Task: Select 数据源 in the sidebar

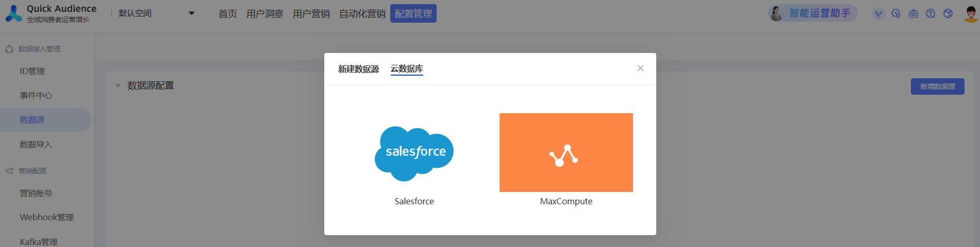Action: click(46, 119)
